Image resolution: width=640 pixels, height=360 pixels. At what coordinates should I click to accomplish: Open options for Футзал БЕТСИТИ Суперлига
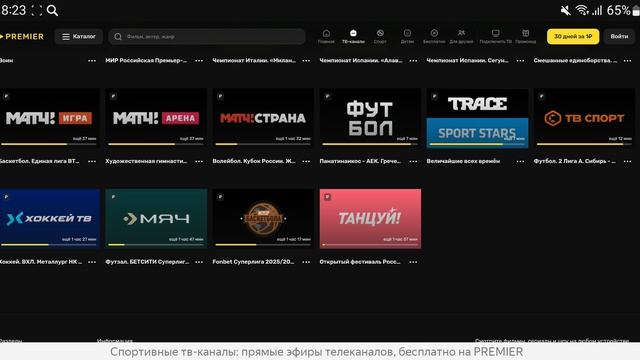(199, 262)
